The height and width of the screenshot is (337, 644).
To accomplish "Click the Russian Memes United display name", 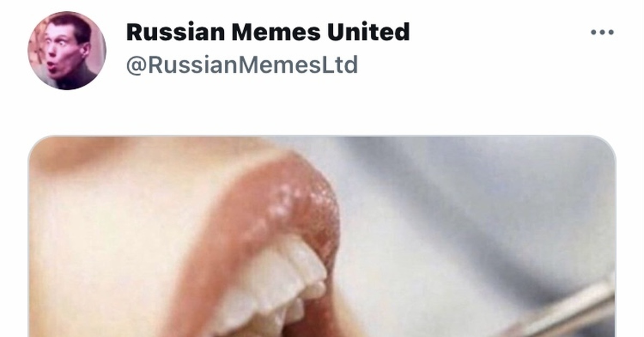I will (268, 32).
